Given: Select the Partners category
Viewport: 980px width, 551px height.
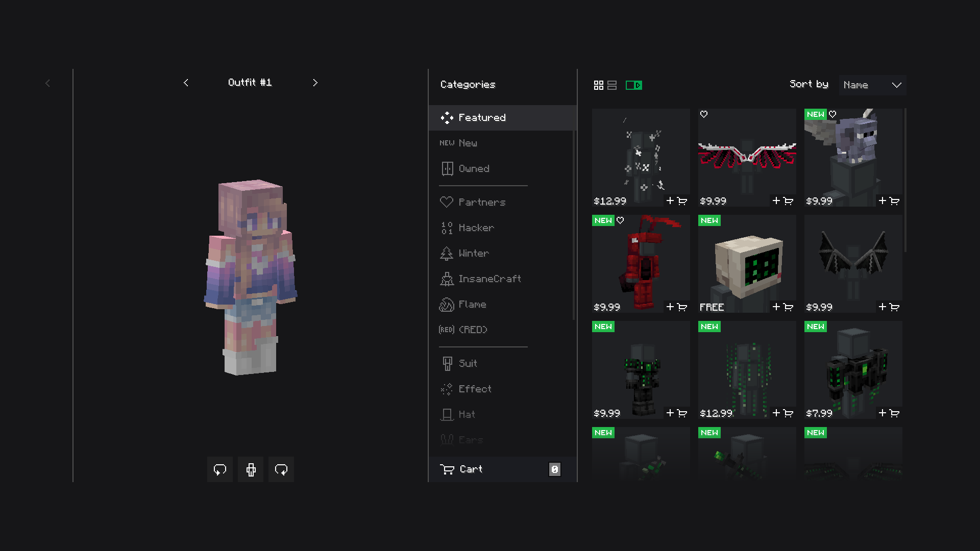Looking at the screenshot, I should (482, 202).
